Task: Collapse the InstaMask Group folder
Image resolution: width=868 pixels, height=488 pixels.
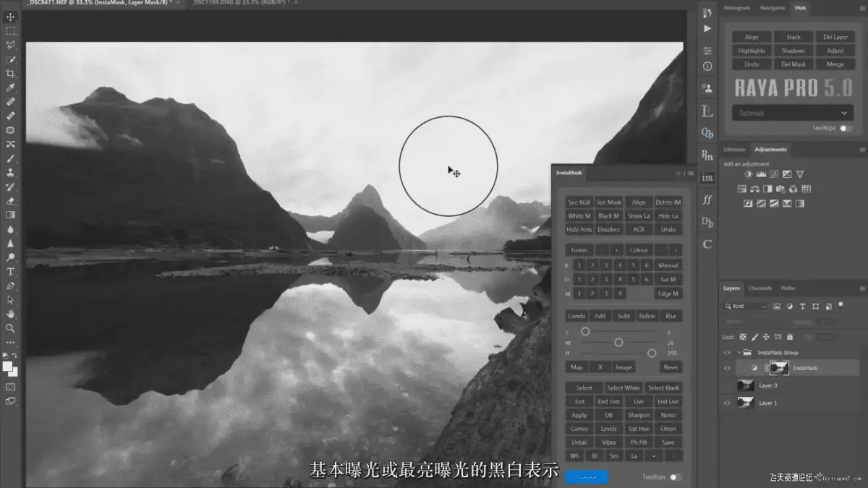Action: pyautogui.click(x=738, y=352)
